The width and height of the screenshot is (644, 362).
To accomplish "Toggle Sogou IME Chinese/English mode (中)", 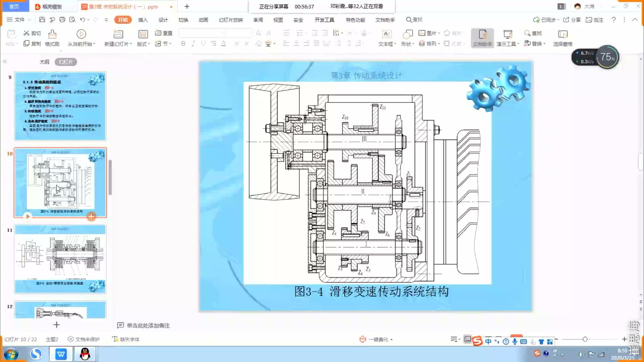I will click(x=488, y=341).
